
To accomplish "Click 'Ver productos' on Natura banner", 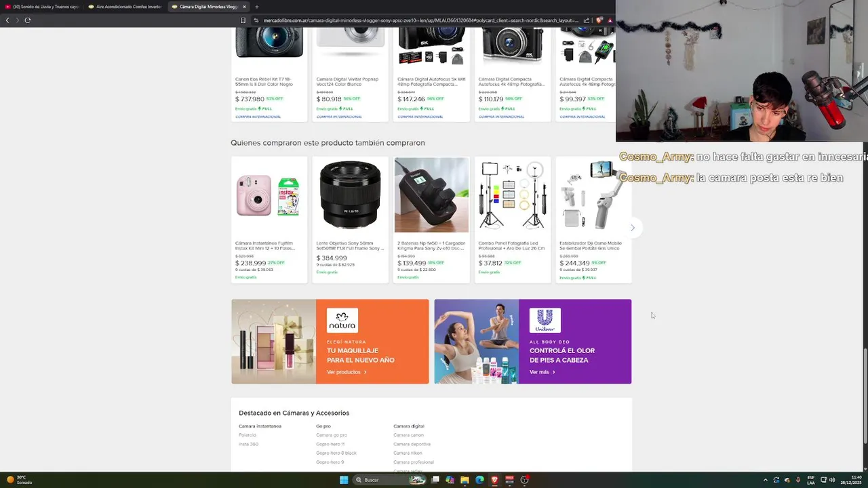I will pos(347,372).
